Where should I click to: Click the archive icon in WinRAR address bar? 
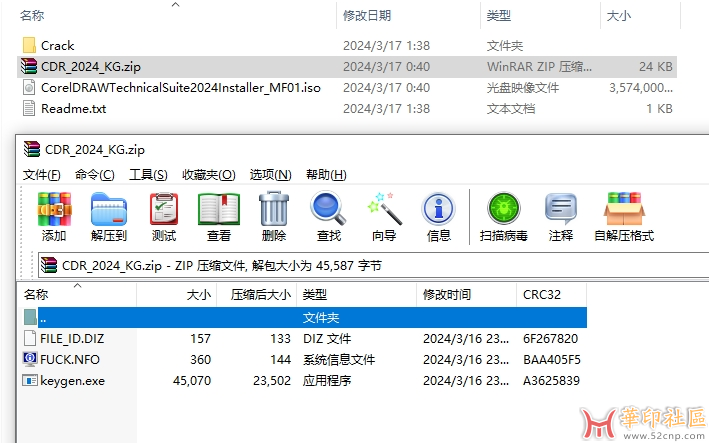[x=49, y=265]
